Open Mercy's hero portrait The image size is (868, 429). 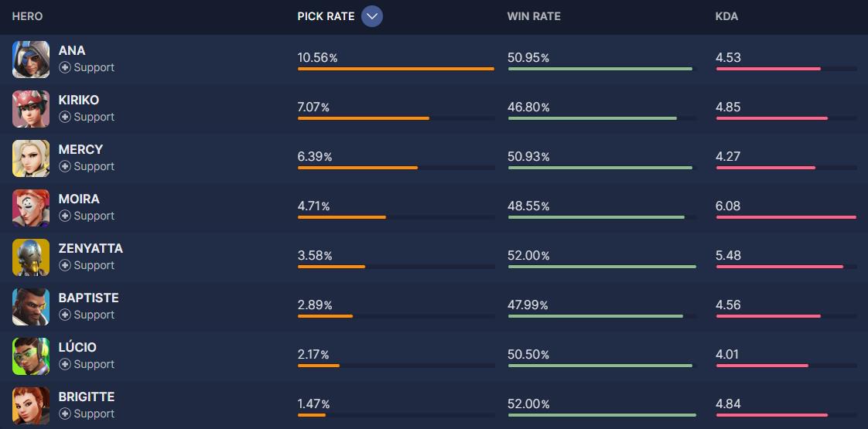(31, 158)
